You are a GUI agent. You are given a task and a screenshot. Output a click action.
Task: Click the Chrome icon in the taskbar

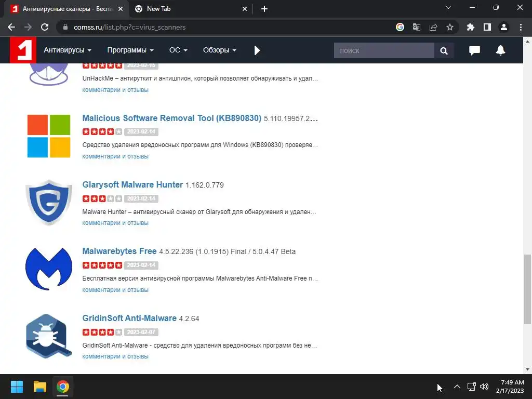(63, 387)
